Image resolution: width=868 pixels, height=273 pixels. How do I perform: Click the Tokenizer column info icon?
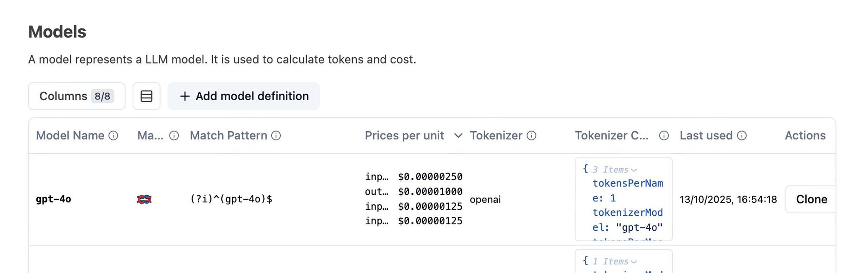point(531,136)
